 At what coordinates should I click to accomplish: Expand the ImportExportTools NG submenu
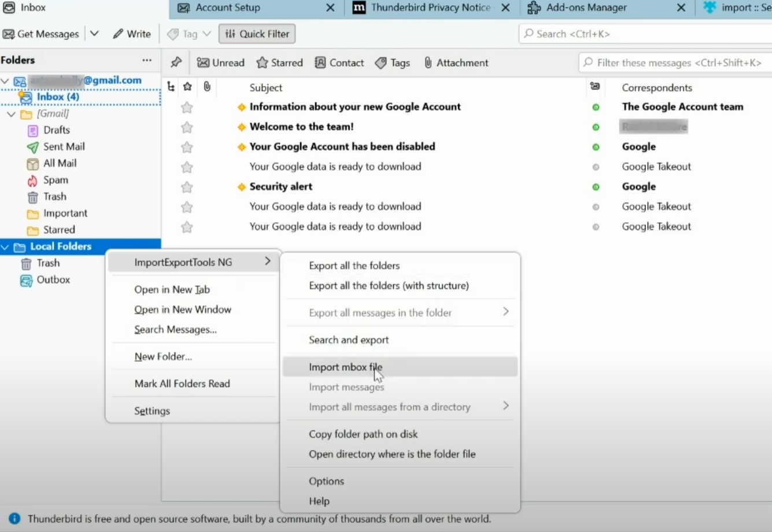click(x=193, y=262)
